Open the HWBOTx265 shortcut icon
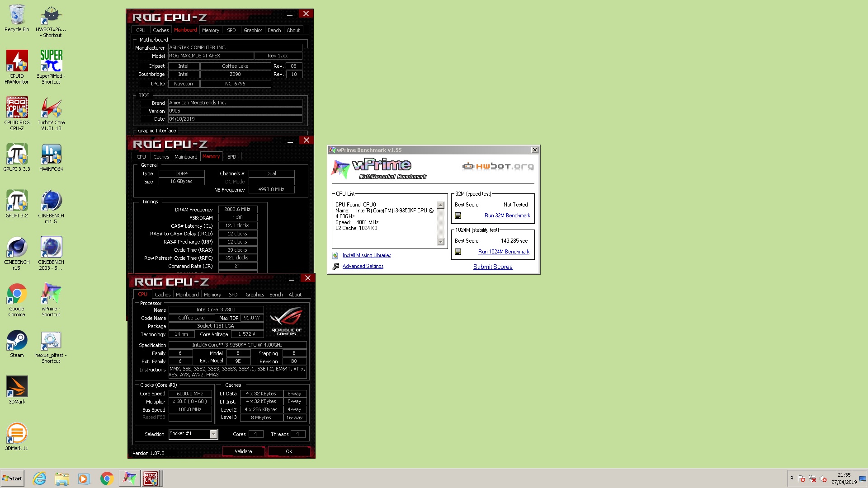The image size is (868, 488). 51,21
